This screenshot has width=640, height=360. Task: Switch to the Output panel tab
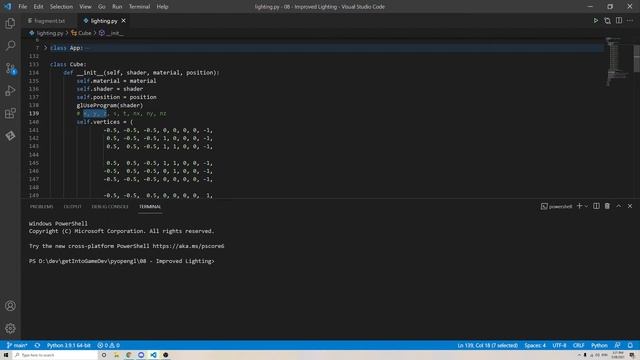[72, 207]
